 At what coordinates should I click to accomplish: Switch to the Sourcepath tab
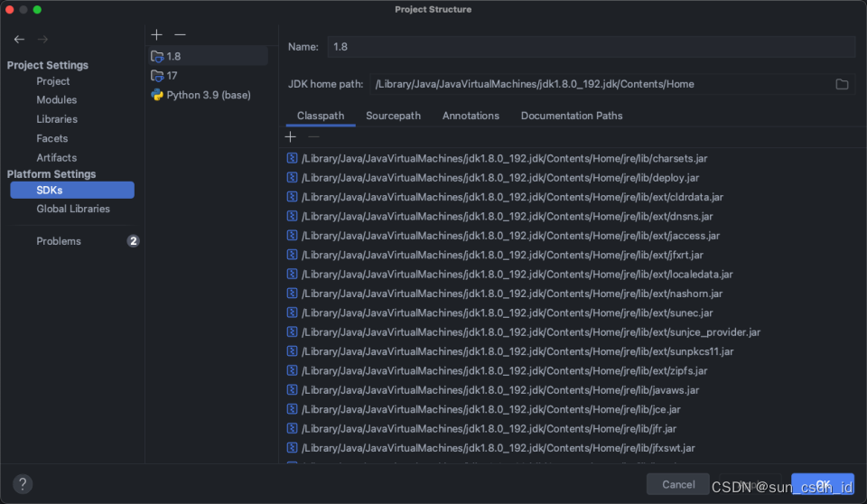point(393,116)
